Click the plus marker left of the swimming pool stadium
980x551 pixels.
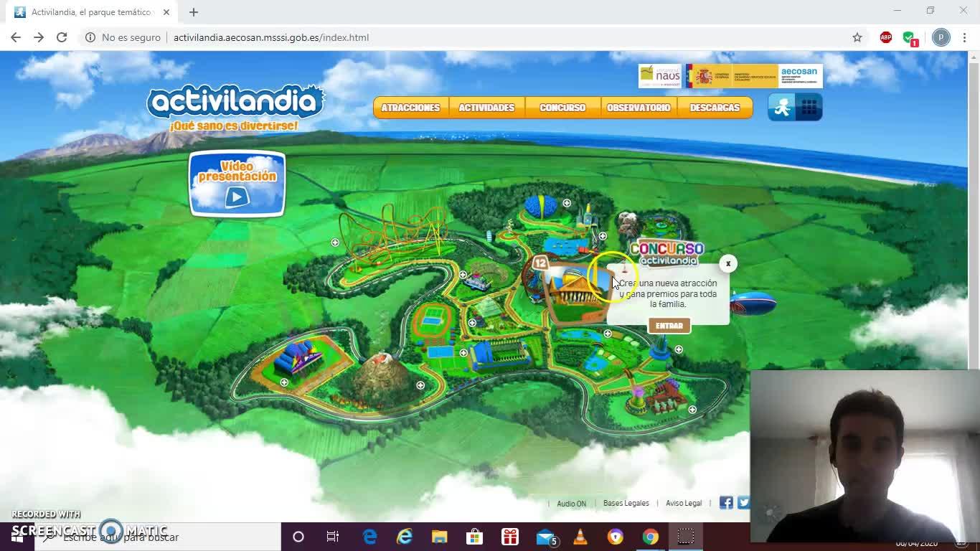pyautogui.click(x=463, y=352)
